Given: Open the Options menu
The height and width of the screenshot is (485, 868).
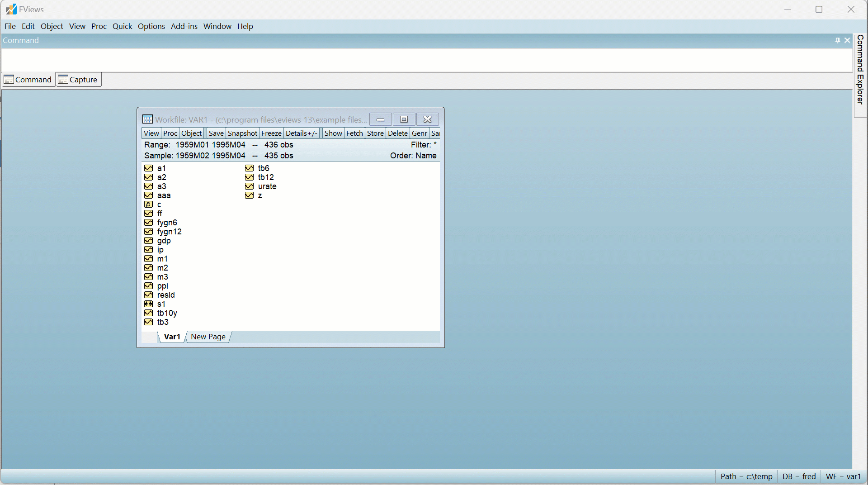Looking at the screenshot, I should 151,26.
